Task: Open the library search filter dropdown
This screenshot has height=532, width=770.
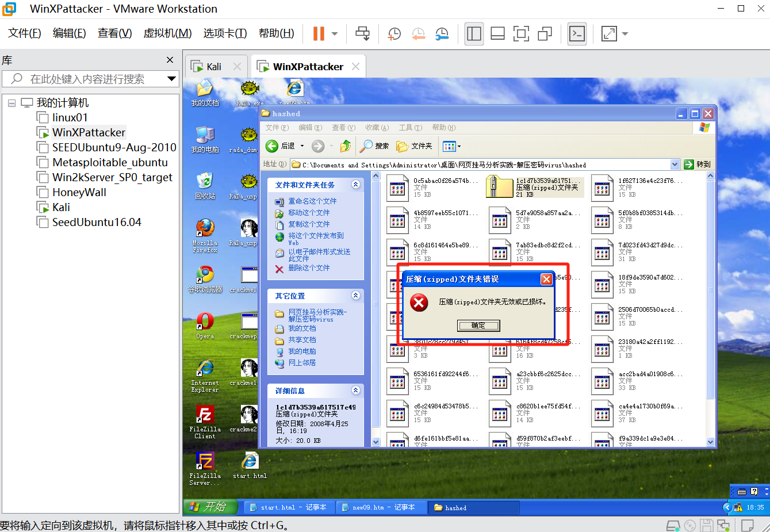Action: pyautogui.click(x=171, y=79)
